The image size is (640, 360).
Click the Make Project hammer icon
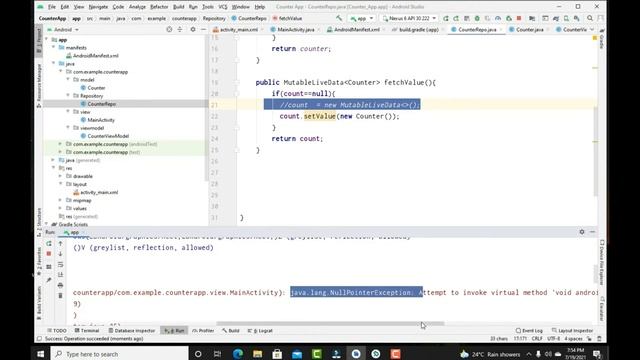(x=339, y=18)
